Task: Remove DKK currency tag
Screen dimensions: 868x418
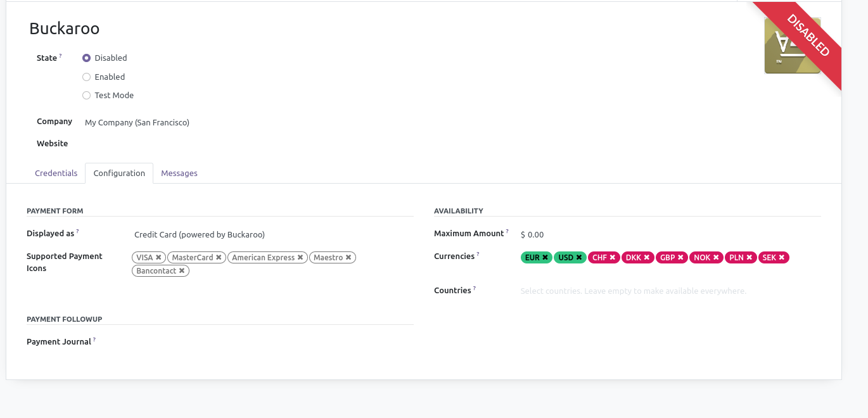Action: (x=647, y=257)
